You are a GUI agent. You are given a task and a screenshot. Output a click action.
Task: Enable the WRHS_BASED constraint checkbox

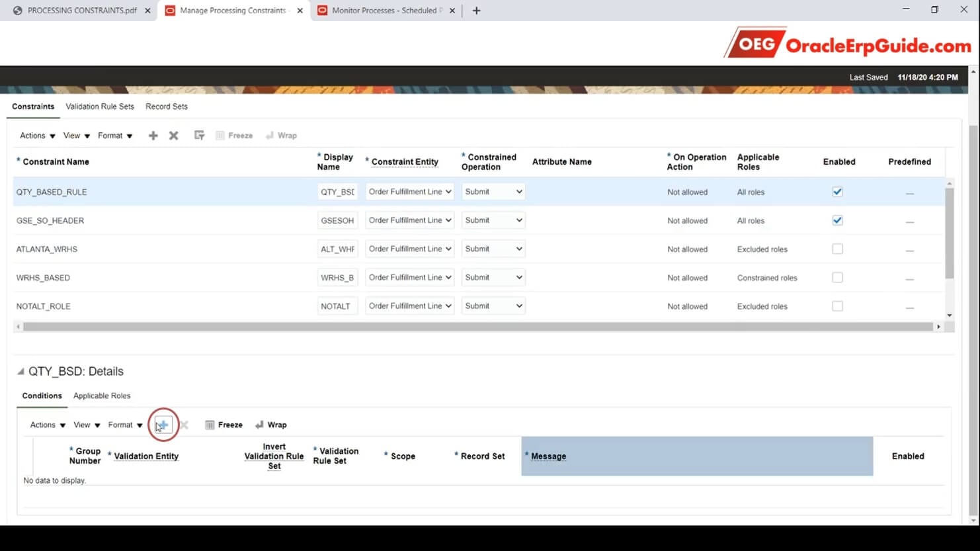tap(837, 277)
